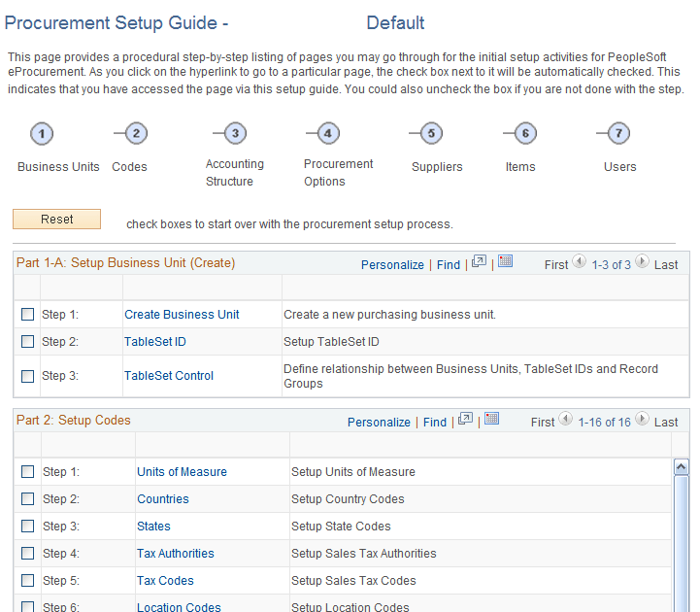This screenshot has height=612, width=700.
Task: Jump to step 7 Users circle
Action: [618, 133]
